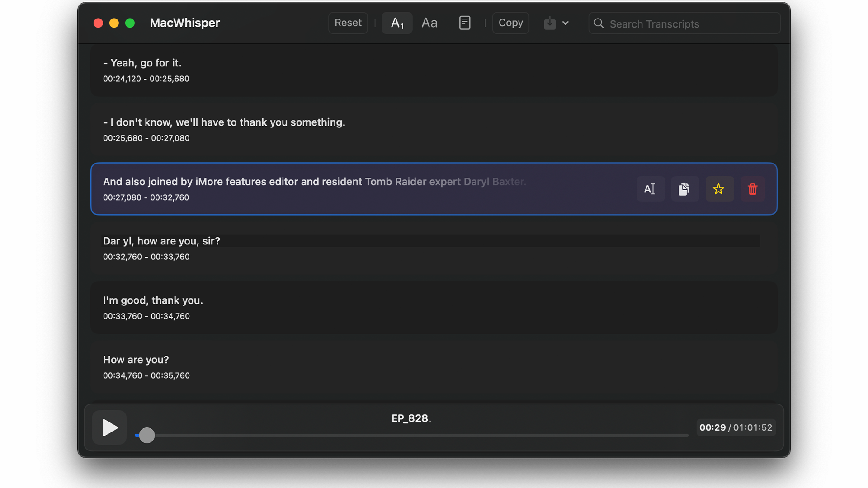This screenshot has width=868, height=488.
Task: Delete the selected segment with trash icon
Action: 752,189
